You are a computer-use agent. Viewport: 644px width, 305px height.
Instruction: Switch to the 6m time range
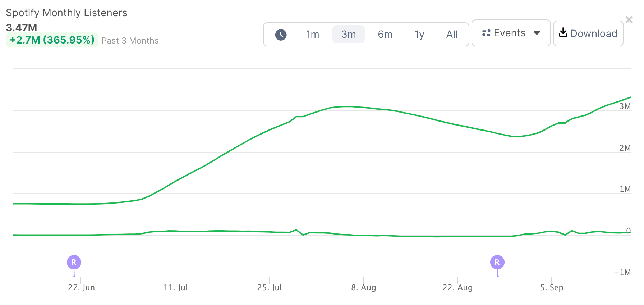pos(385,35)
